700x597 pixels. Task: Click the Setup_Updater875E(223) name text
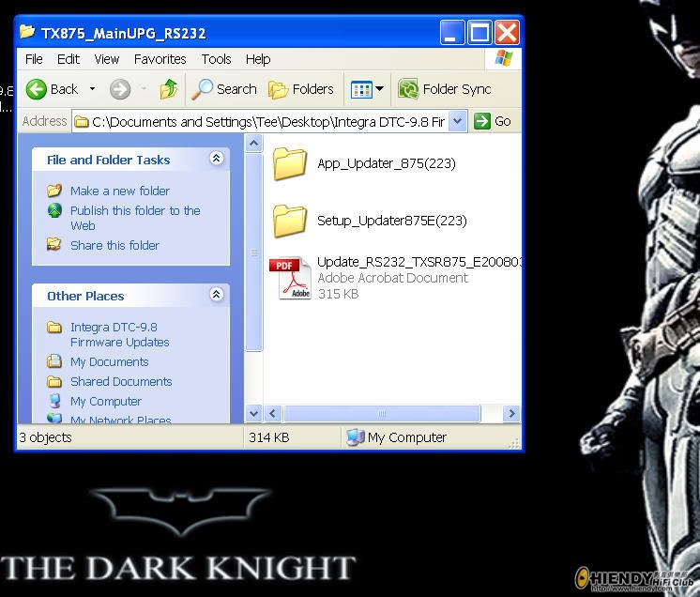[392, 221]
